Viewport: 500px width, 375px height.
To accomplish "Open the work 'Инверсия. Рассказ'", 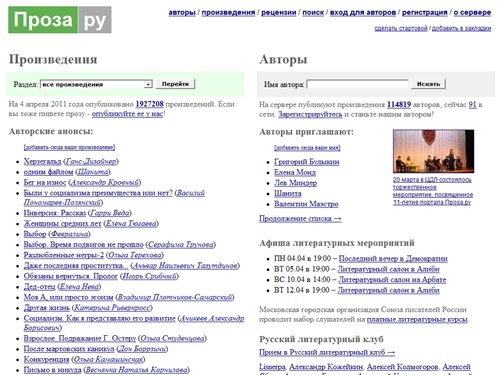I will (x=55, y=213).
